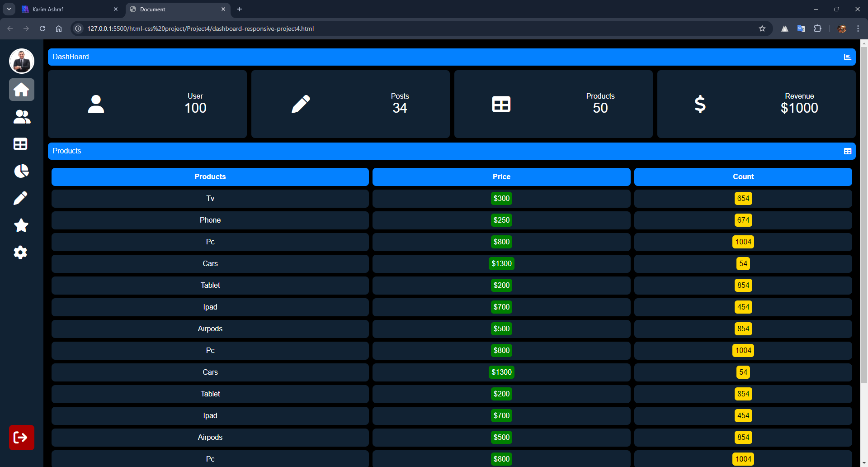Open the Users group sidebar icon
The height and width of the screenshot is (467, 868).
tap(21, 117)
